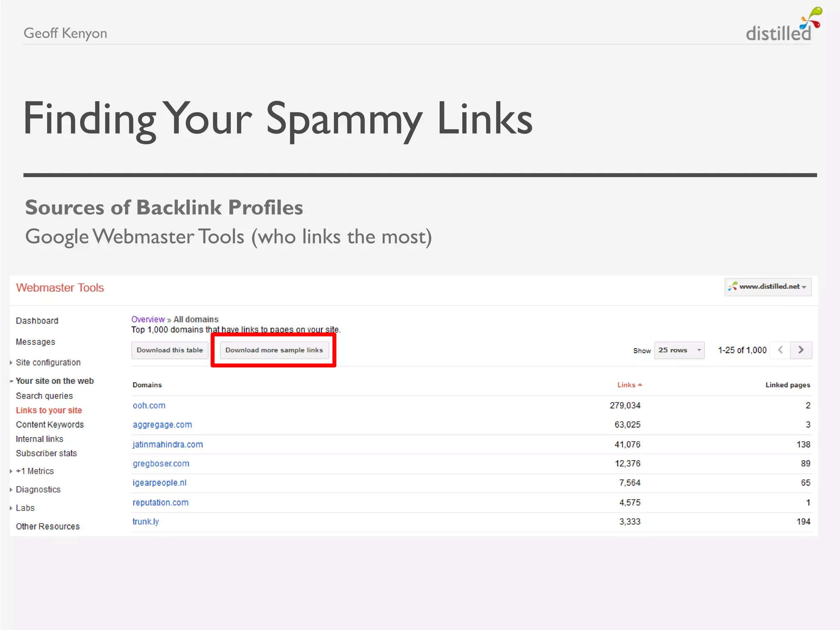The height and width of the screenshot is (630, 840).
Task: Open the www.distilled.net site selector
Action: (x=768, y=287)
